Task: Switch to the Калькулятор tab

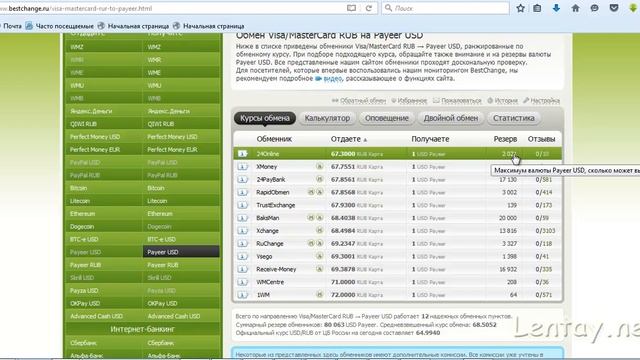Action: click(327, 118)
